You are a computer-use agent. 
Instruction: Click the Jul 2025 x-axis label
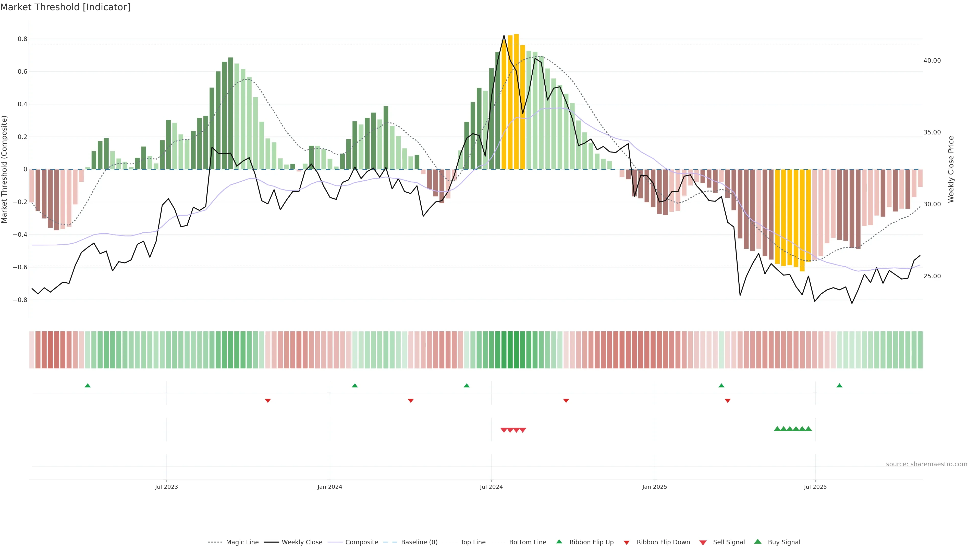pos(815,487)
